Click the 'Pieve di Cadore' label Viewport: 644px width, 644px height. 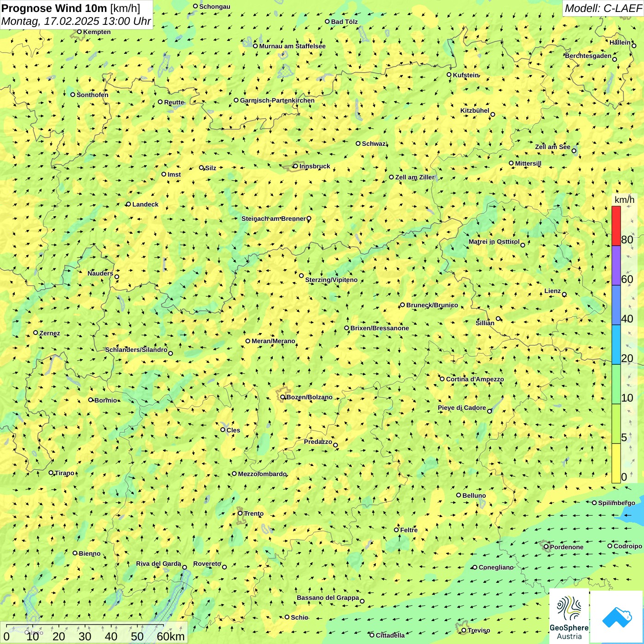coord(462,408)
